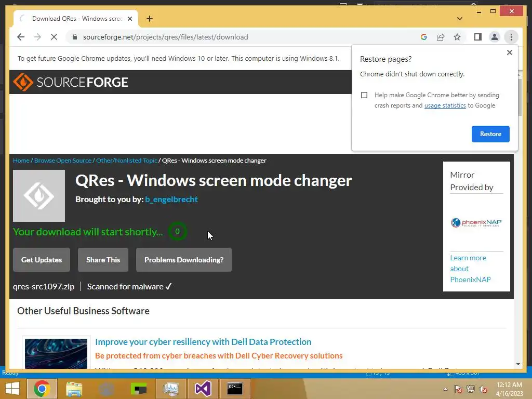This screenshot has height=399, width=532.
Task: Open the tab search chevron
Action: pos(460,19)
